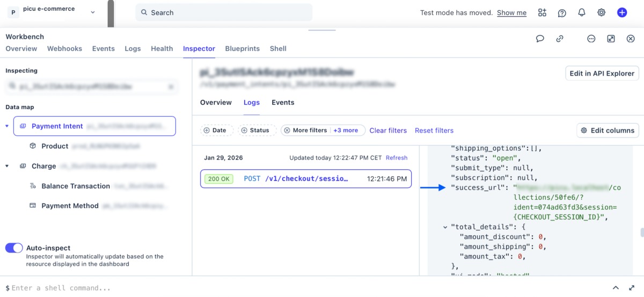Image resolution: width=644 pixels, height=297 pixels.
Task: Click the blue plus create button
Action: point(621,12)
